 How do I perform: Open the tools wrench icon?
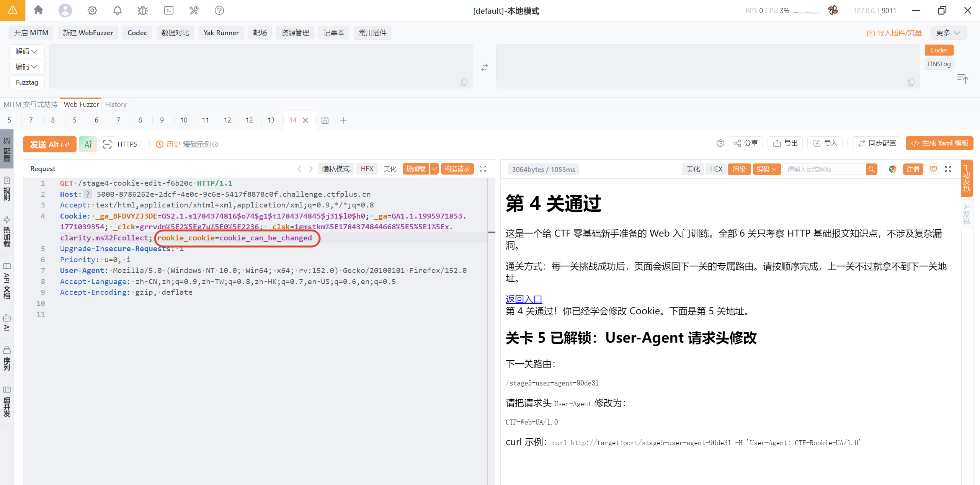[x=194, y=10]
